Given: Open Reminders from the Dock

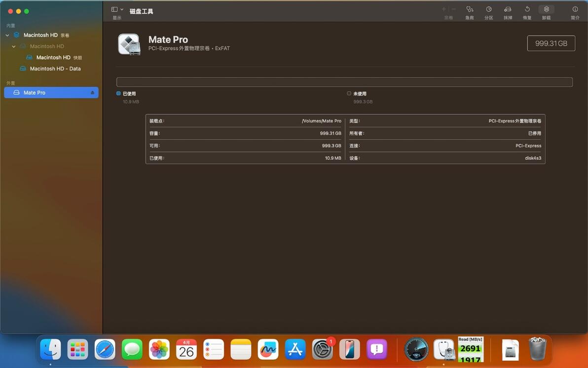Looking at the screenshot, I should (x=214, y=350).
